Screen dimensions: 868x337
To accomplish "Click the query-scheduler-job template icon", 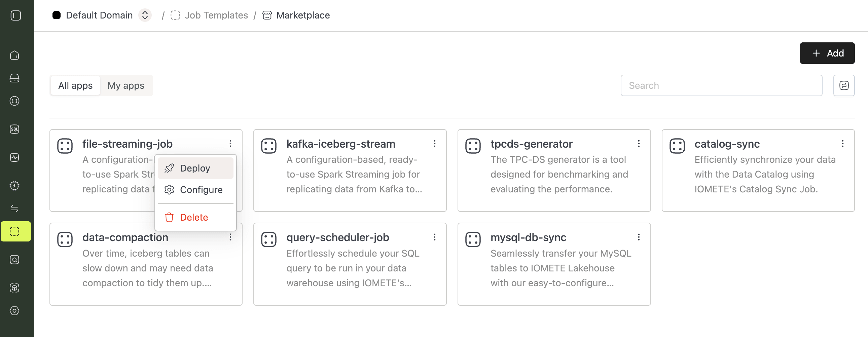I will click(x=269, y=239).
